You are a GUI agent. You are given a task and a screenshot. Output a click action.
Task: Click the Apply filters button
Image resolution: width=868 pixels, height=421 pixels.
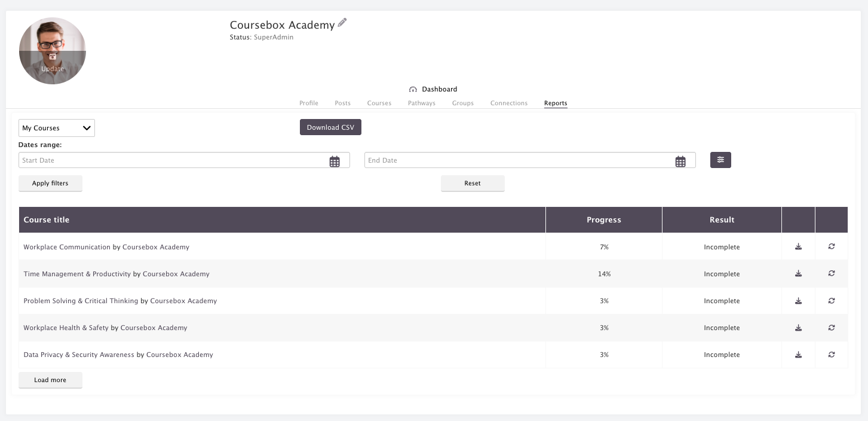(x=50, y=183)
